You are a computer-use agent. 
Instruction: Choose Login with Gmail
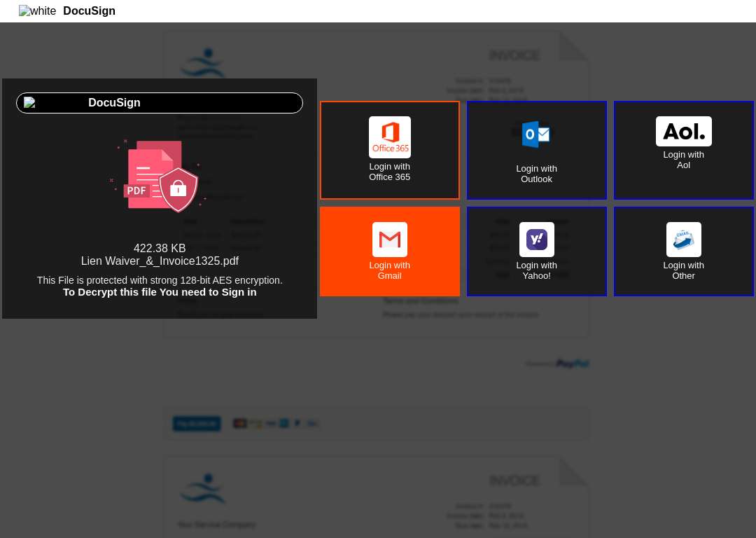390,251
